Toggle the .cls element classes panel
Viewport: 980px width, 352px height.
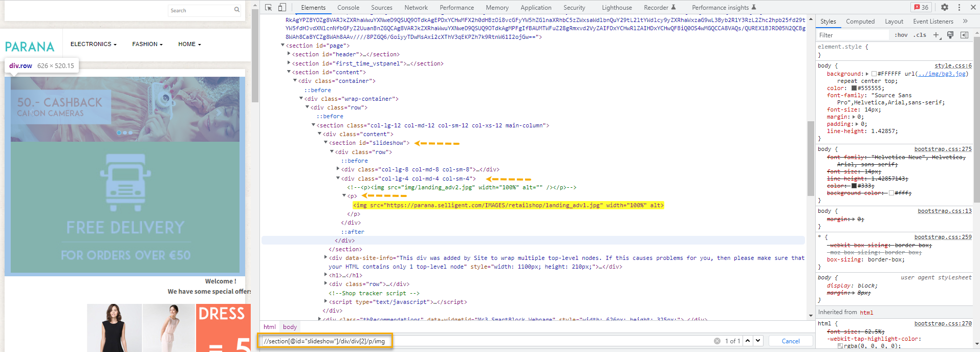point(921,35)
